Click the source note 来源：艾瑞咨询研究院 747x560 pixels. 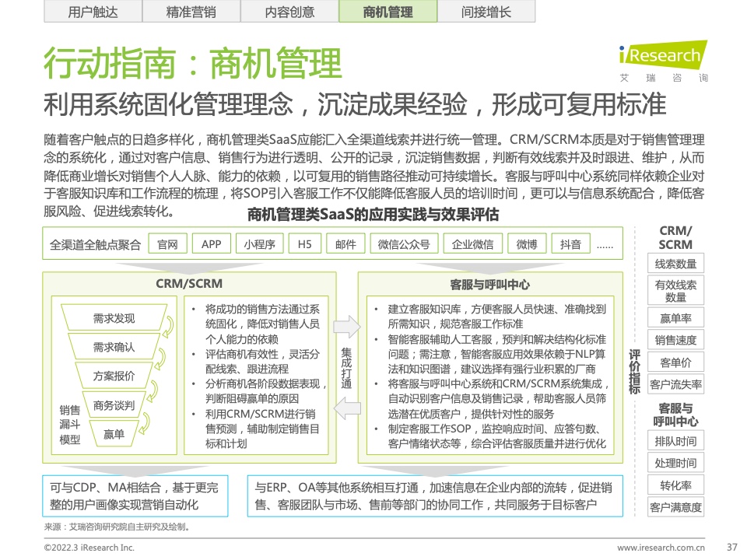[x=118, y=527]
